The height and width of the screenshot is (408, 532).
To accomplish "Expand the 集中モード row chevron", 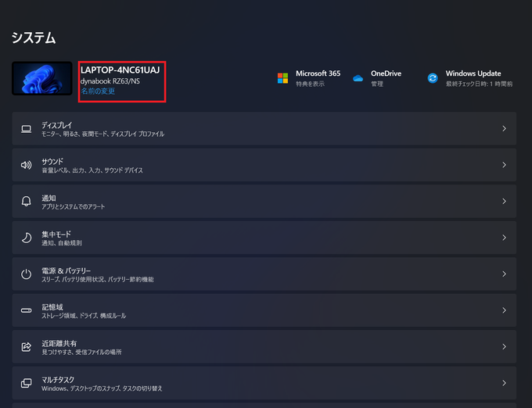I will click(504, 238).
